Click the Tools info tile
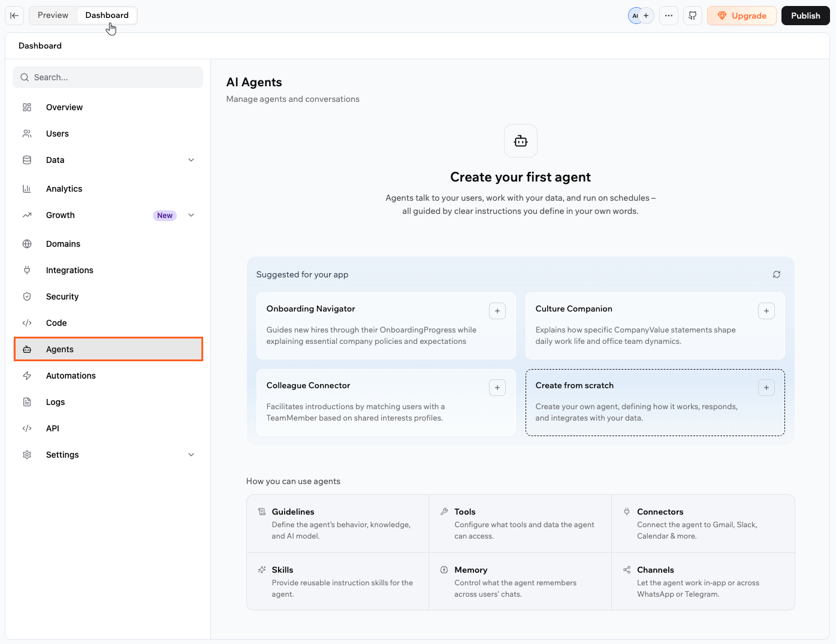 coord(520,524)
